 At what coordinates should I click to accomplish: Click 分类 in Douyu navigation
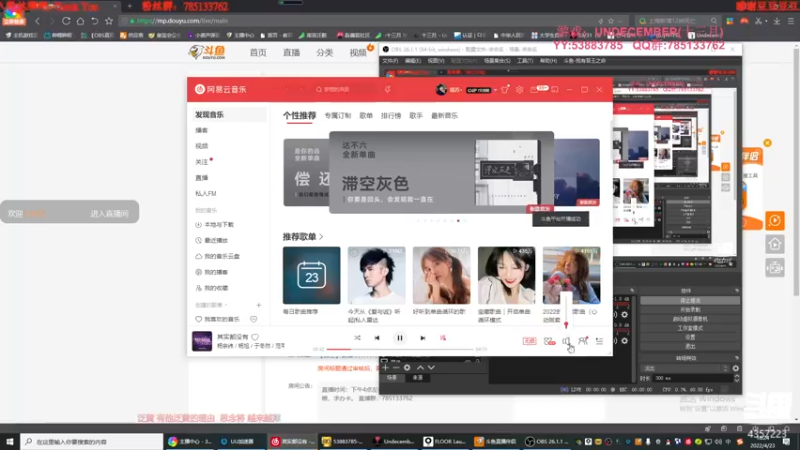(x=324, y=53)
